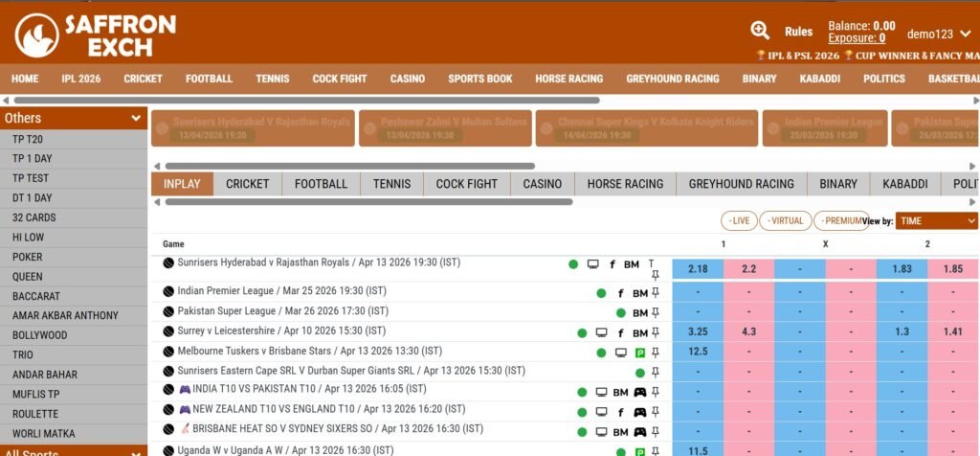Click the magnifier search icon in header

tap(759, 30)
